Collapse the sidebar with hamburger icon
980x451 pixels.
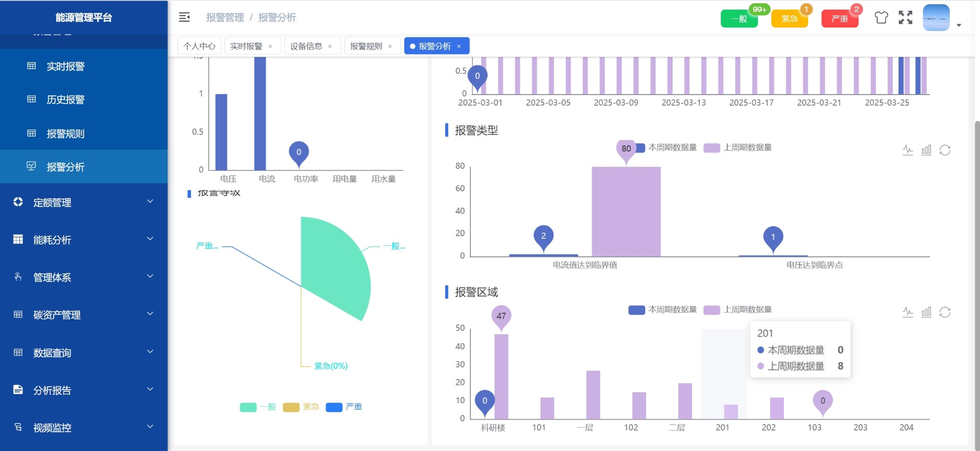pos(184,17)
